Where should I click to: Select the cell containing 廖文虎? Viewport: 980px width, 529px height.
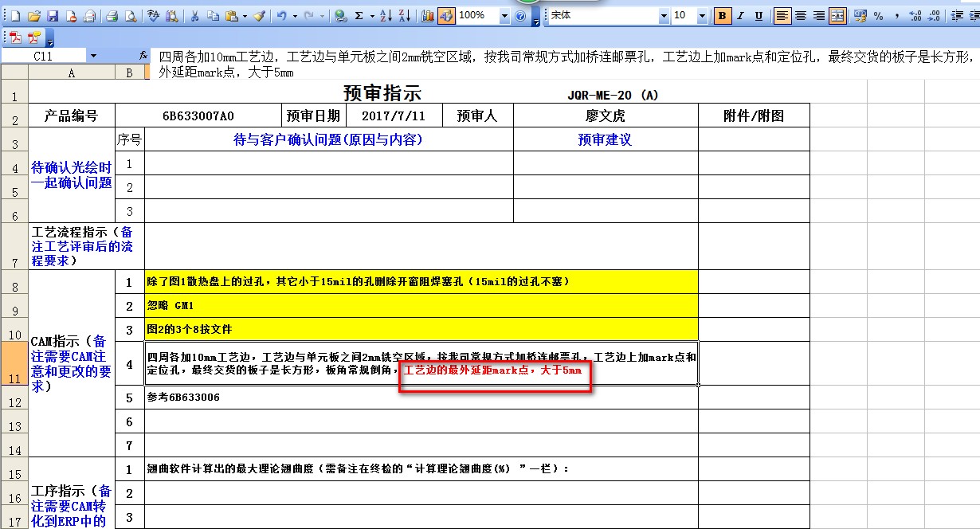(606, 116)
